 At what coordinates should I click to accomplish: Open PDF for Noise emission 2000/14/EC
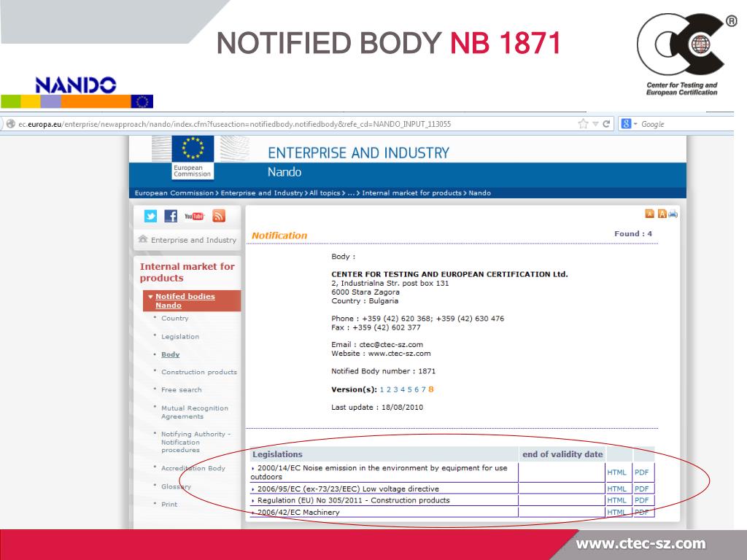641,472
